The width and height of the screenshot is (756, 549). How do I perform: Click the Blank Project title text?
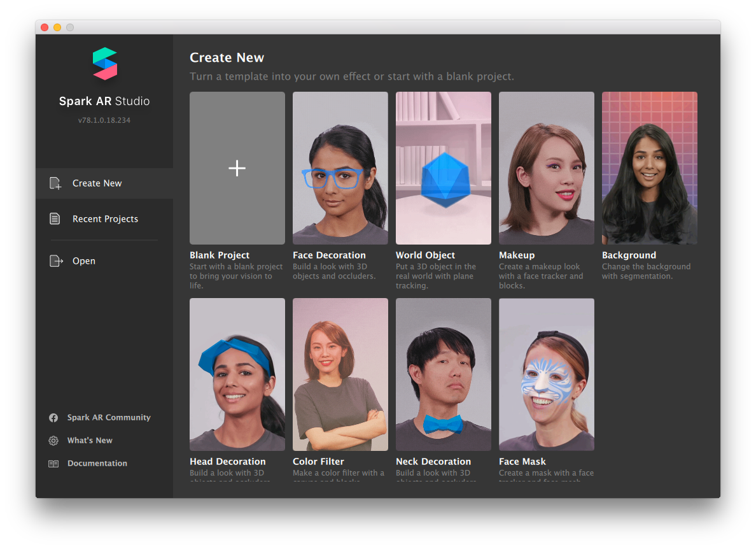pyautogui.click(x=220, y=255)
